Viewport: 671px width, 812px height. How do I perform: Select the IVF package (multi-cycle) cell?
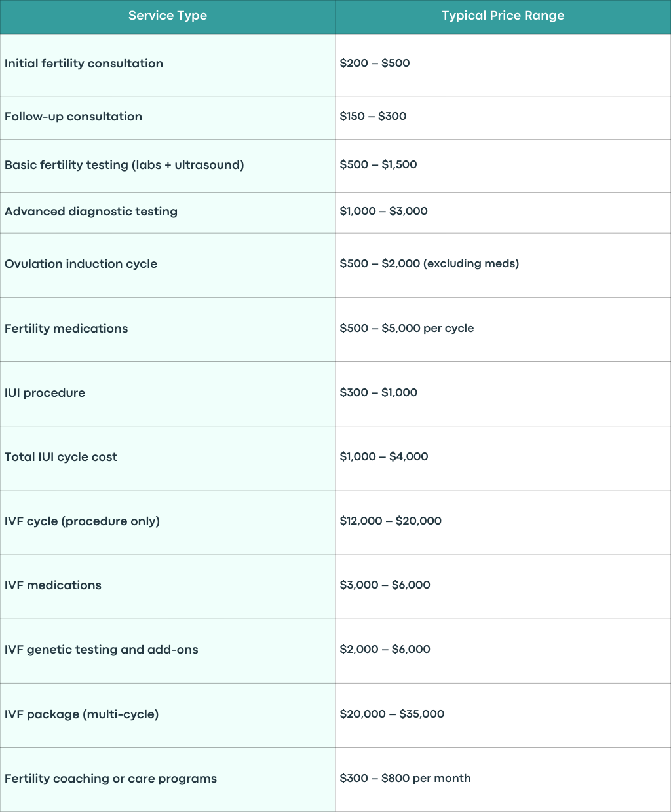pyautogui.click(x=168, y=715)
